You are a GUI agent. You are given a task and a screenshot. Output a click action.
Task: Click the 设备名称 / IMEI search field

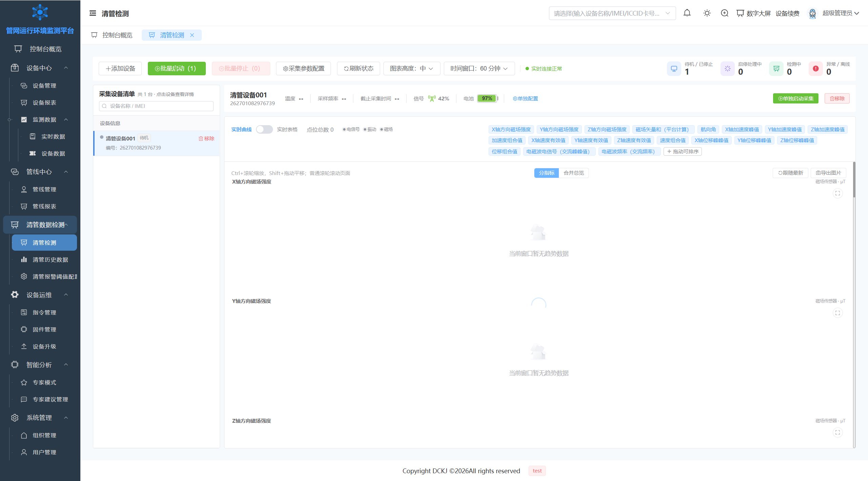click(156, 106)
